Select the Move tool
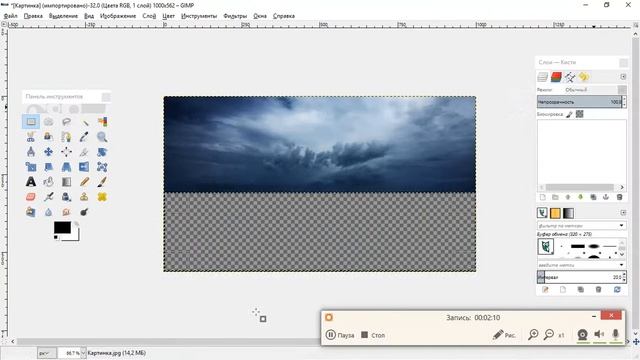The height and width of the screenshot is (360, 640). point(49,152)
